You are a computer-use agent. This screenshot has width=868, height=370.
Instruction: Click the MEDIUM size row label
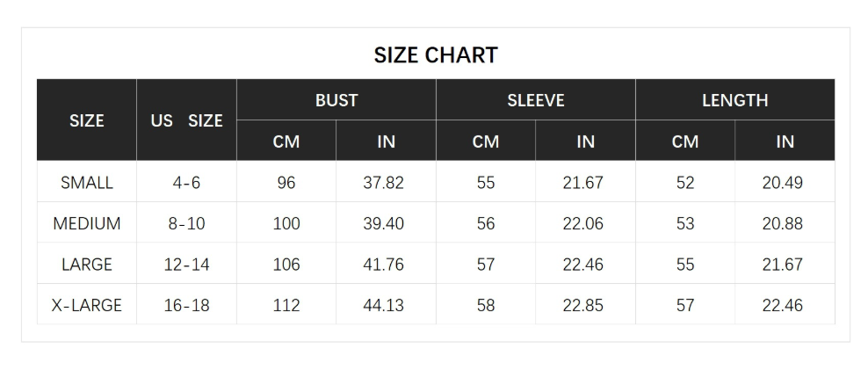point(86,223)
